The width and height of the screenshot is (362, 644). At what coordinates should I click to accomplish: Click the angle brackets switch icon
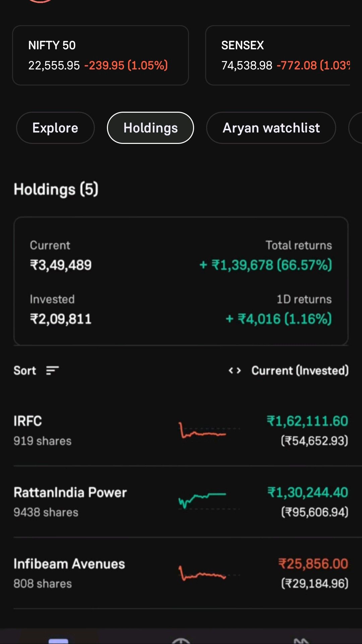pyautogui.click(x=235, y=371)
